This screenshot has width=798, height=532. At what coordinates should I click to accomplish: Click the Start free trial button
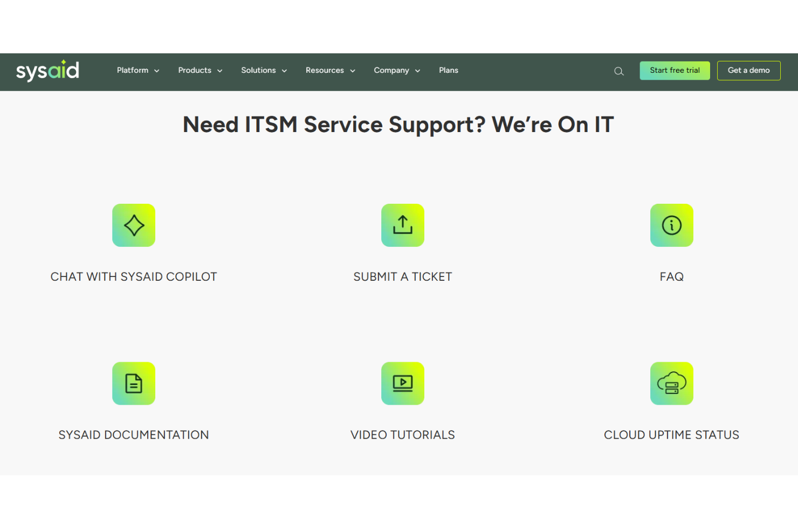675,71
